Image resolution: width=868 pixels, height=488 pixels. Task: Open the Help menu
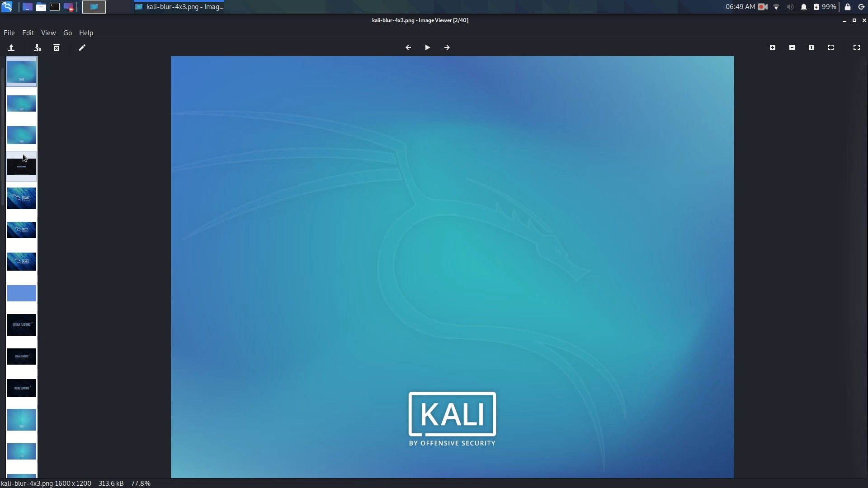pyautogui.click(x=86, y=33)
